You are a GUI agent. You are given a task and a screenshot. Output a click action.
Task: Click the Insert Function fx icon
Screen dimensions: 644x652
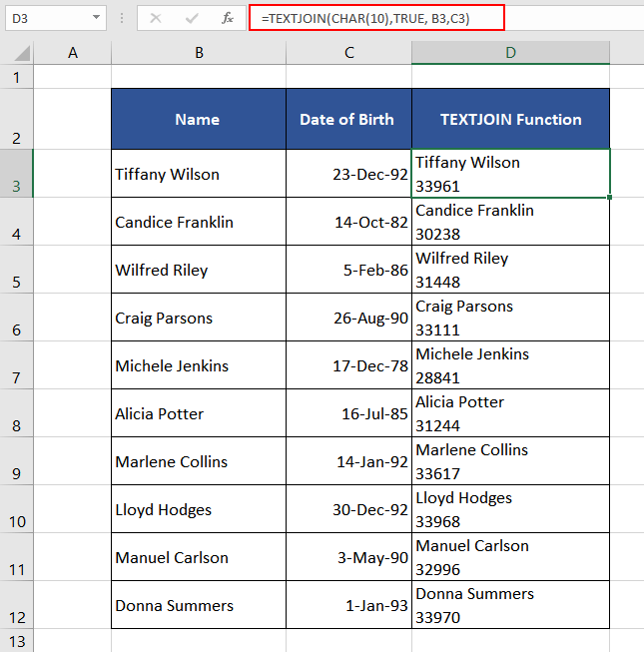[x=227, y=18]
